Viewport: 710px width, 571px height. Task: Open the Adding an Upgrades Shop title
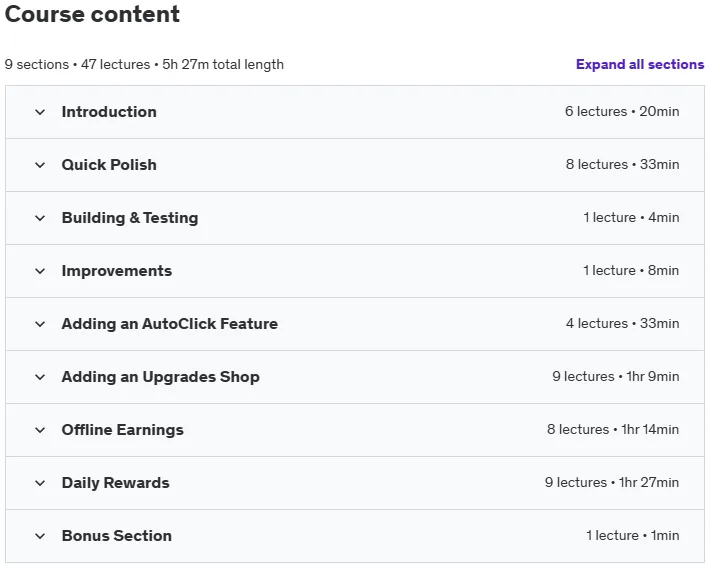click(x=161, y=377)
